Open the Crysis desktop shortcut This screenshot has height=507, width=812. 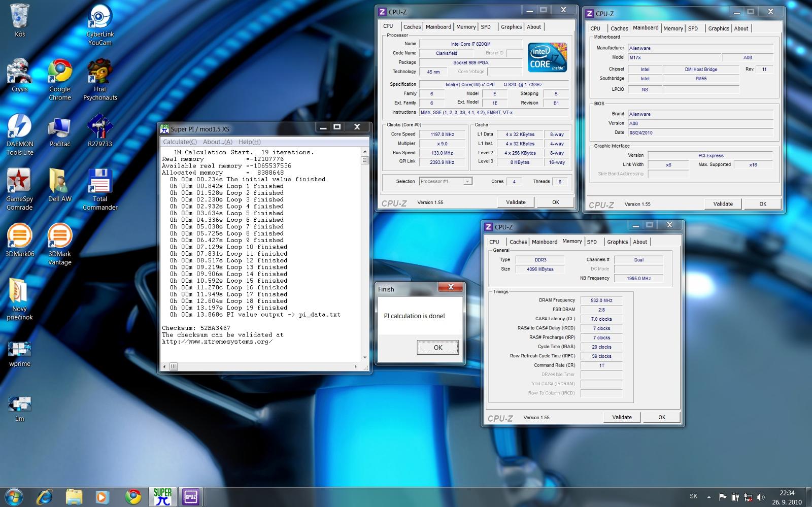(x=19, y=75)
